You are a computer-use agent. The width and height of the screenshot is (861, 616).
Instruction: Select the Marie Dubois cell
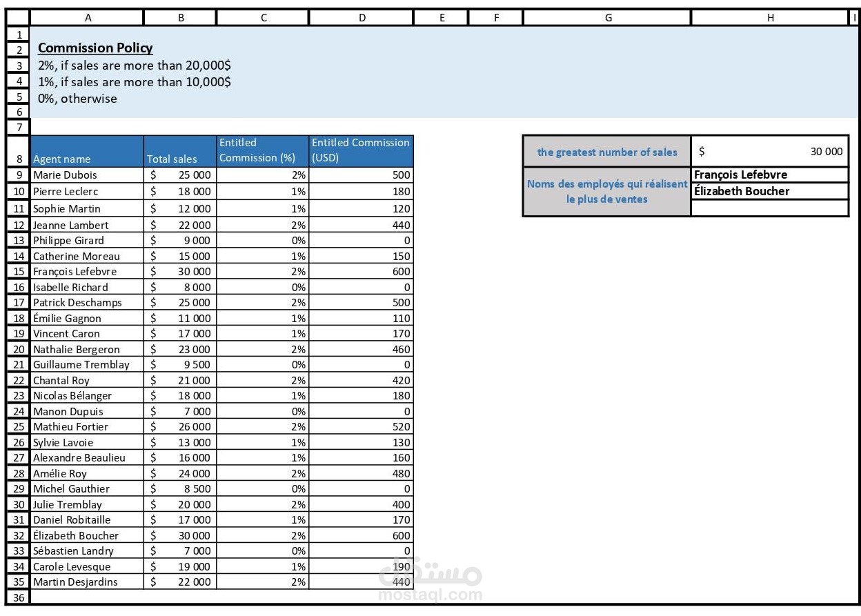88,175
